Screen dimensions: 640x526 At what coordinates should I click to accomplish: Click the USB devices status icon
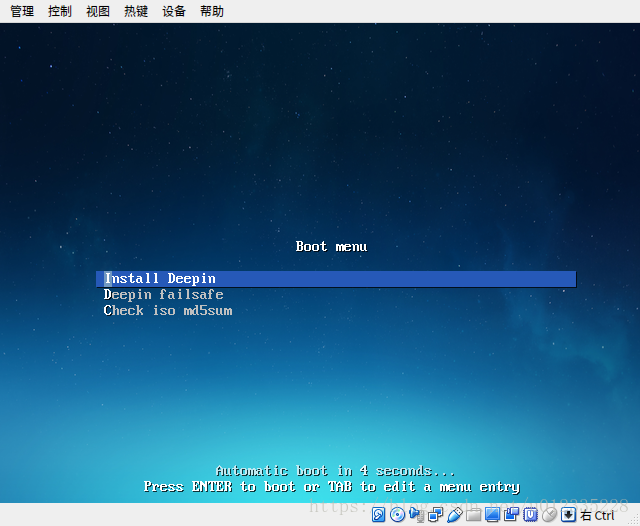coord(454,515)
